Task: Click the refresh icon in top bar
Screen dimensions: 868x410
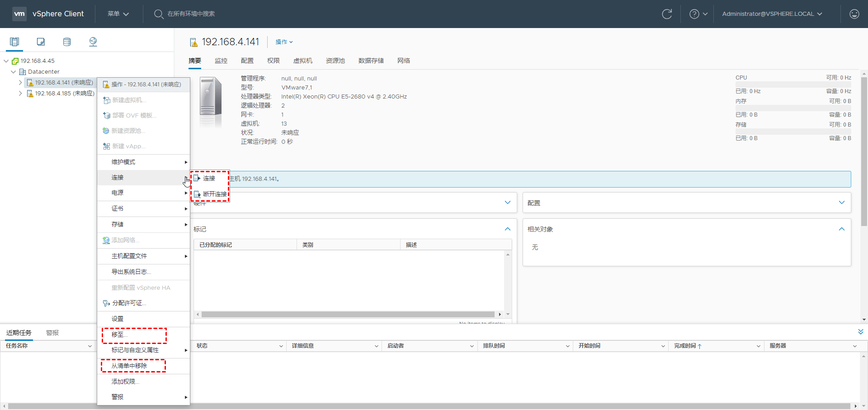Action: pos(667,14)
